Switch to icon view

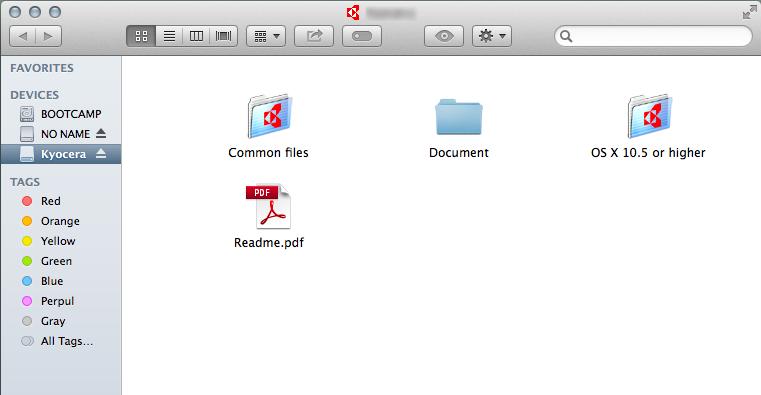coord(141,36)
